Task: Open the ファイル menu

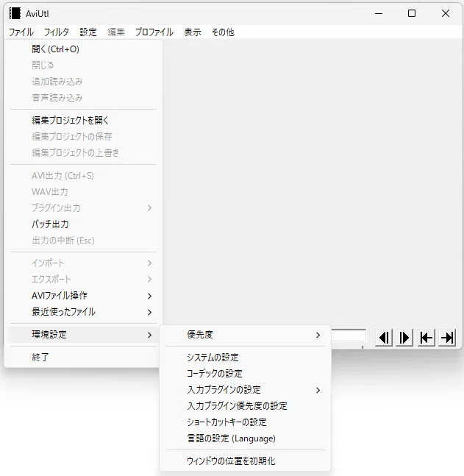Action: 21,32
